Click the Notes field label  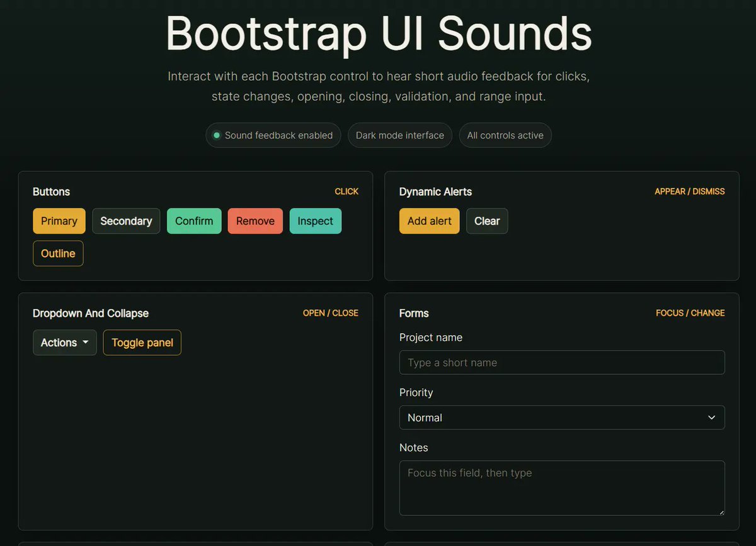pyautogui.click(x=414, y=448)
